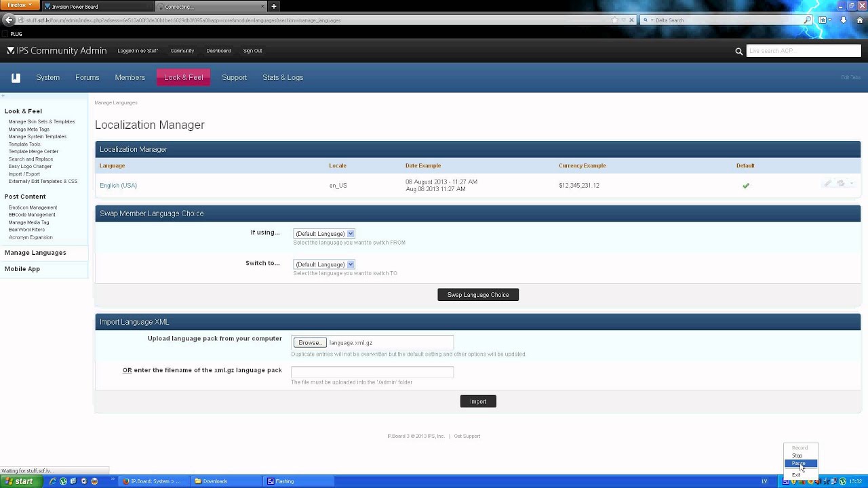
Task: Open the search engine selector dropdown
Action: point(647,20)
